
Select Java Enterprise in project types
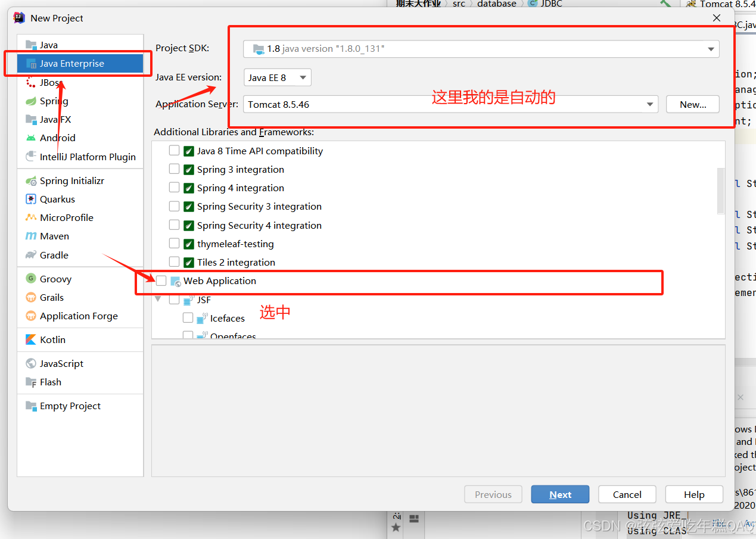click(x=80, y=64)
